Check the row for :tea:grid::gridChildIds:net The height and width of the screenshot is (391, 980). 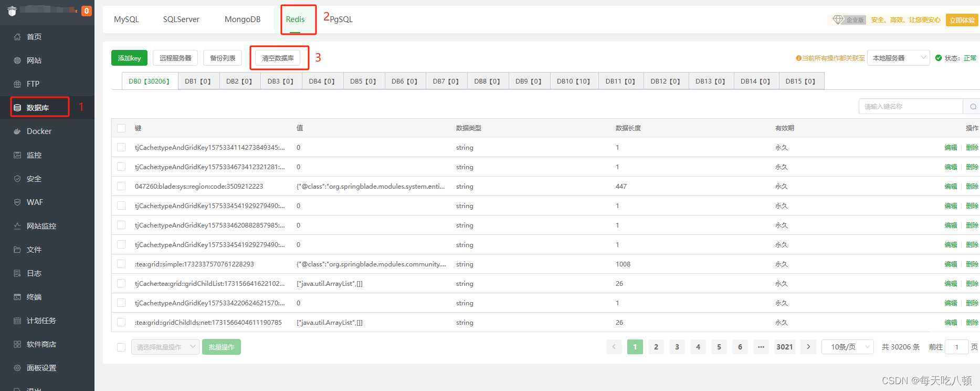(x=121, y=323)
